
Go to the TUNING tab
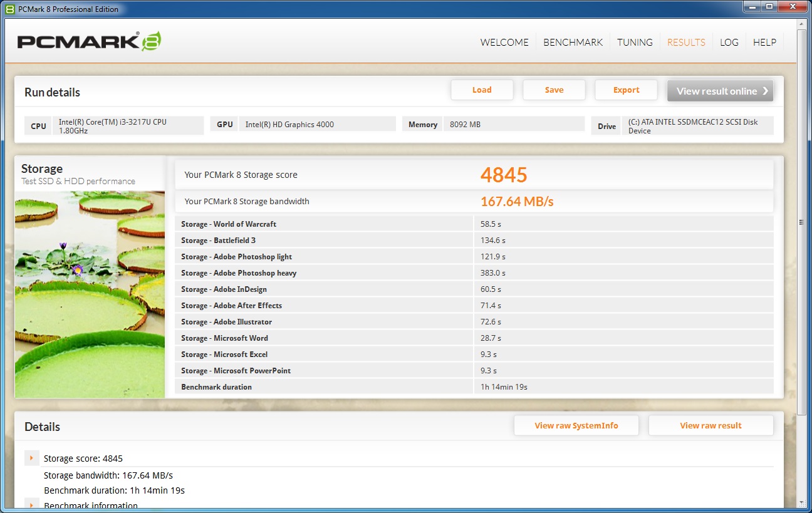pyautogui.click(x=635, y=43)
